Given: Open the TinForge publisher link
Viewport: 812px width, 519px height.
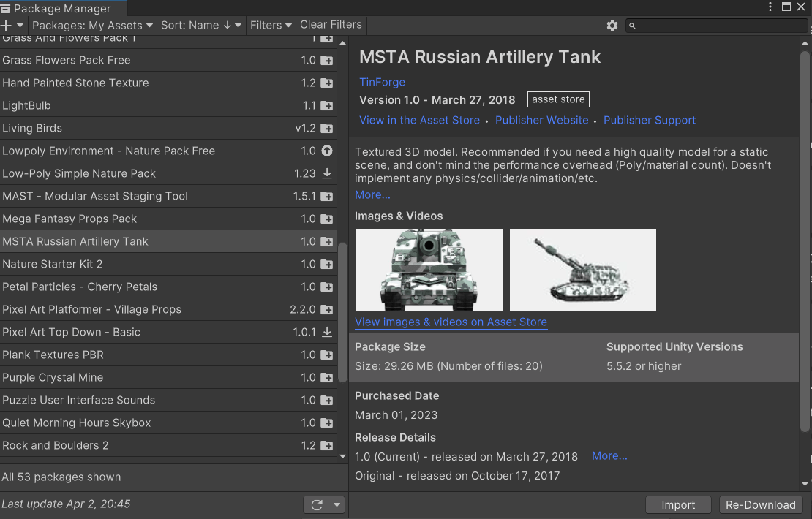Looking at the screenshot, I should point(382,83).
